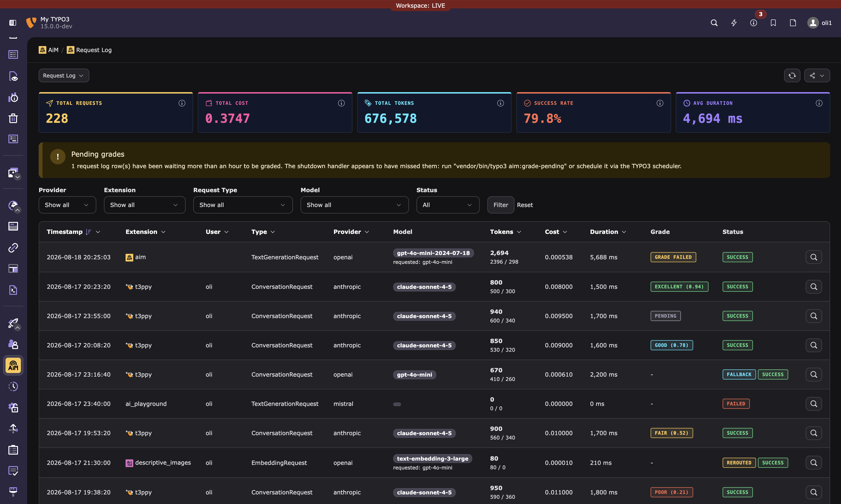This screenshot has width=841, height=504.
Task: Click the gpt-4o-mini-2024-07-18 model tag
Action: [433, 253]
